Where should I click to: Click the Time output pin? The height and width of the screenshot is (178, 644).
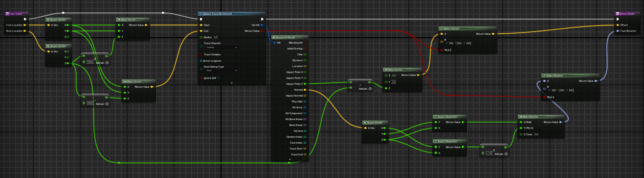click(306, 54)
